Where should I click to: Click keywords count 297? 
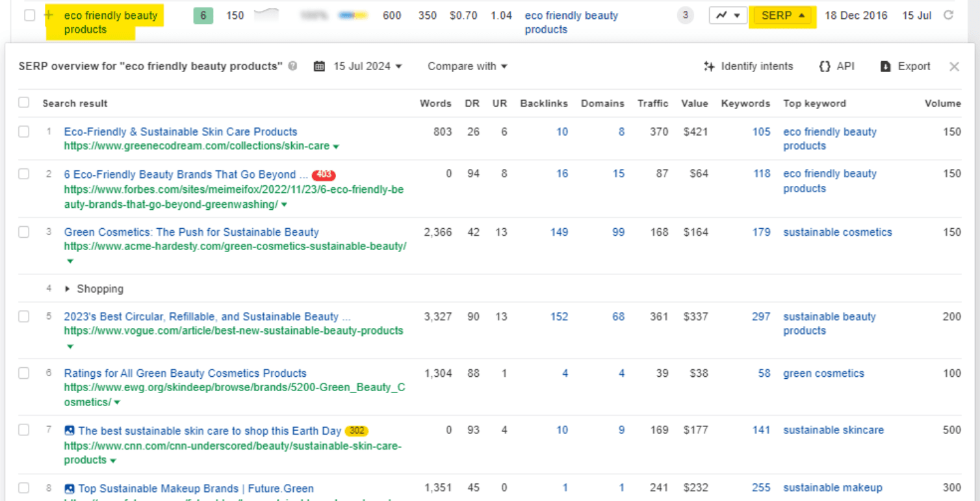point(761,316)
